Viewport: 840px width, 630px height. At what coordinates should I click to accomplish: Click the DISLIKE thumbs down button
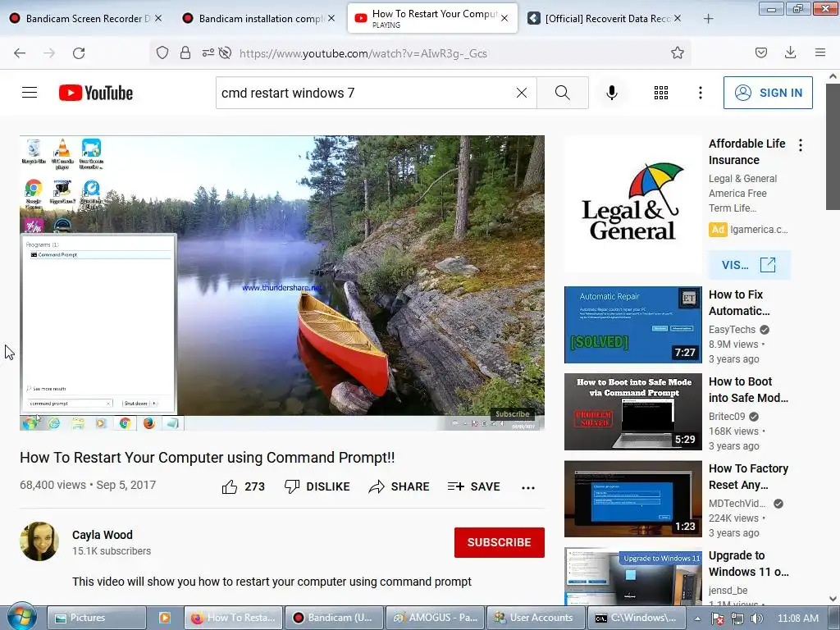pyautogui.click(x=317, y=486)
